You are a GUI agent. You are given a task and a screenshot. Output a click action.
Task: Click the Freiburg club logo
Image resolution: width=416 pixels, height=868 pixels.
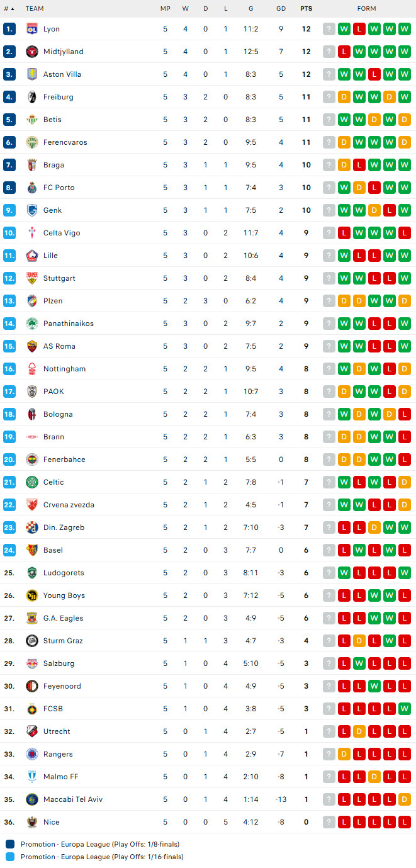coord(31,97)
